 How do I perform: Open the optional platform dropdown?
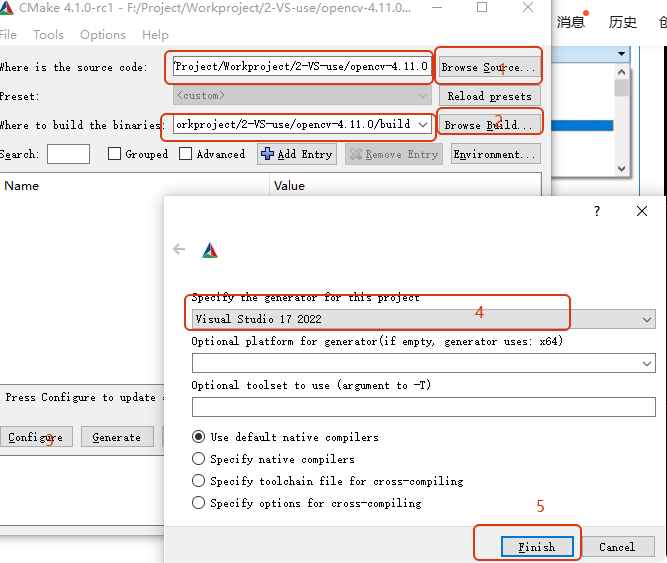coord(424,364)
